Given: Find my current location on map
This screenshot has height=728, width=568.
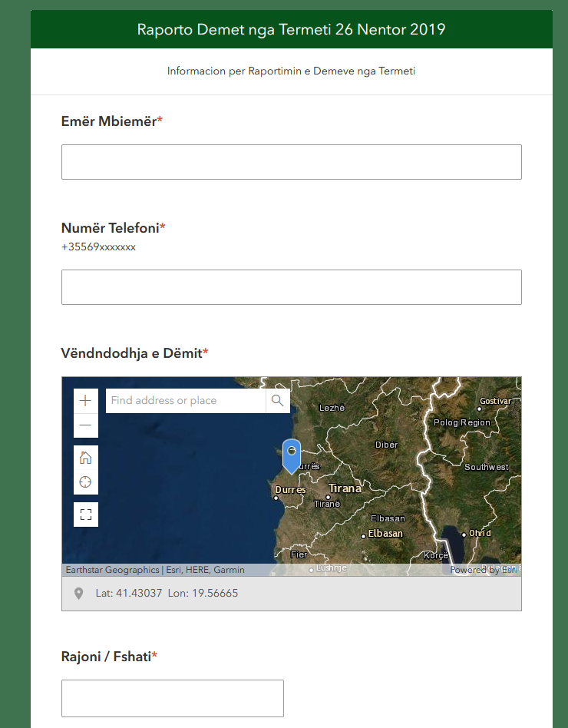Looking at the screenshot, I should click(85, 482).
